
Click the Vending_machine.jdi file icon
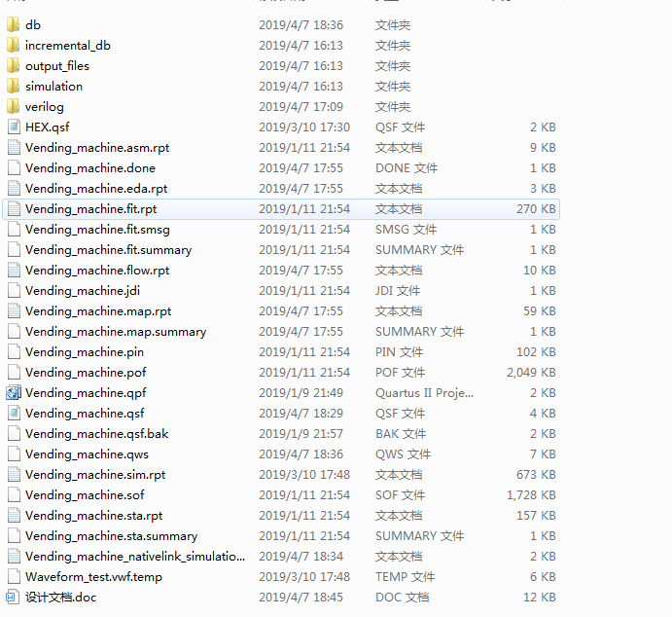[14, 290]
